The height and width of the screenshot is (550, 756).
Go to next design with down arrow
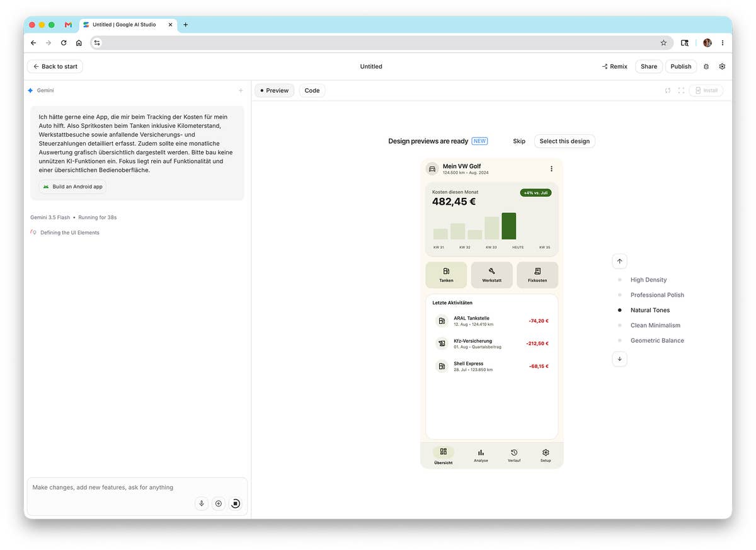pos(619,358)
